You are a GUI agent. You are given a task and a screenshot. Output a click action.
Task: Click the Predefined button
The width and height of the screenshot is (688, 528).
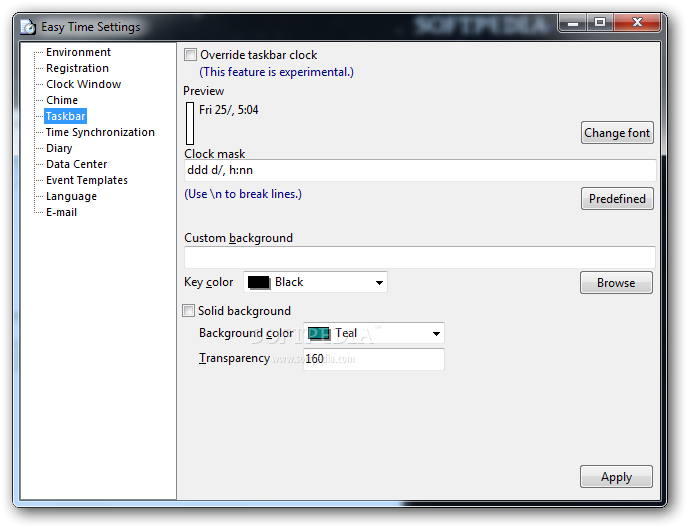[x=617, y=199]
